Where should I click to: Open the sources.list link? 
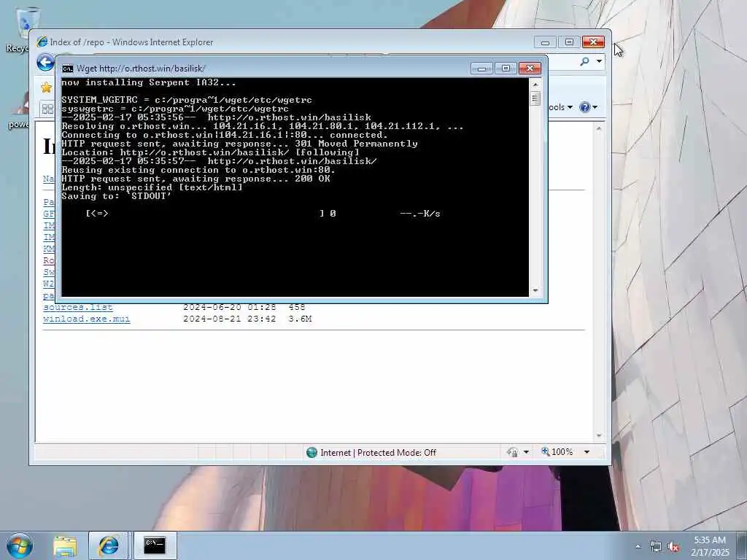click(78, 307)
